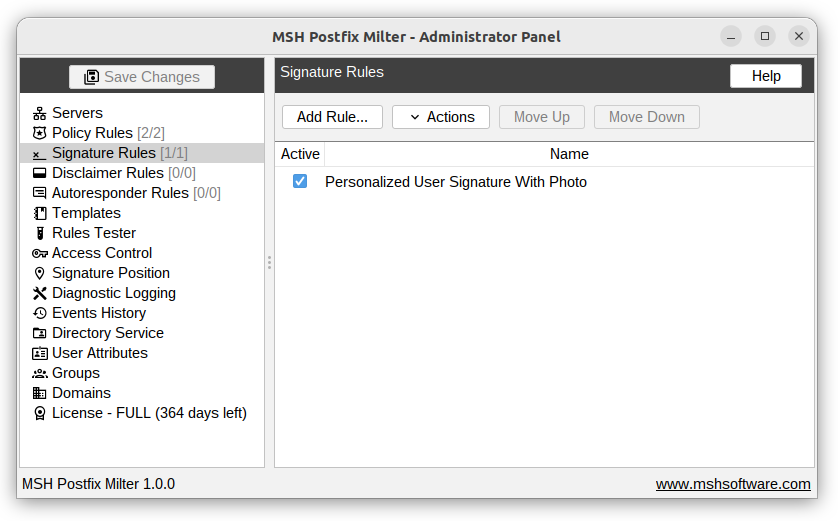Viewport: 838px width, 521px height.
Task: Go to Policy Rules [2/2]
Action: (x=108, y=133)
